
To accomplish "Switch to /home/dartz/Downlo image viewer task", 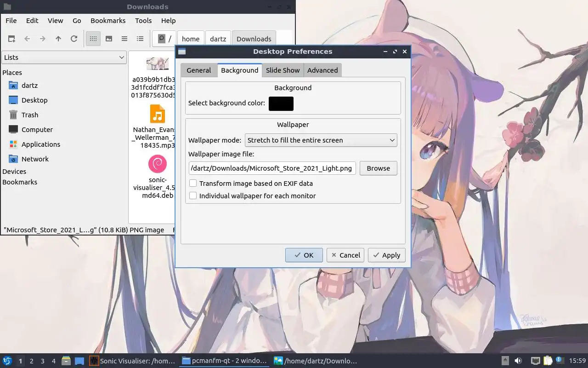I will click(x=317, y=361).
